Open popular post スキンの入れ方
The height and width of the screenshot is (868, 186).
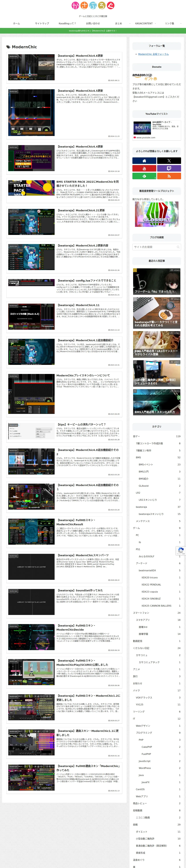click(x=157, y=402)
